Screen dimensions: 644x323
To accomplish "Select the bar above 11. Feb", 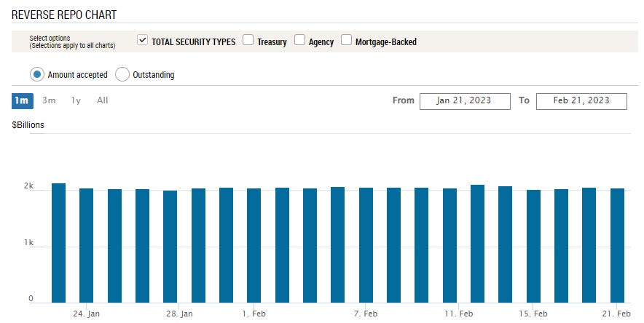I will click(449, 246).
